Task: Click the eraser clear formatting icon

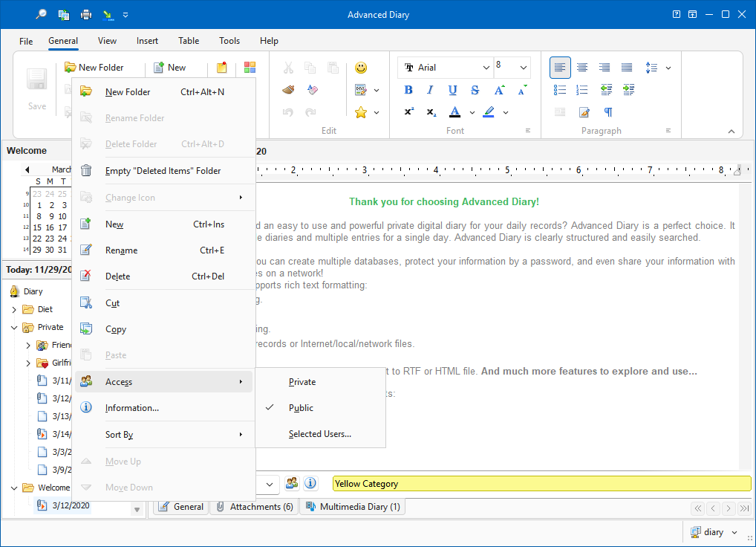Action: 311,90
